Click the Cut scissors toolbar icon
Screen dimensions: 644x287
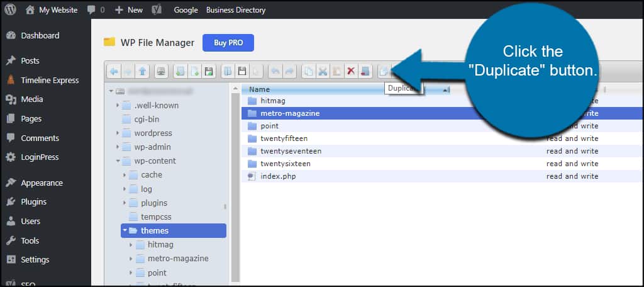tap(323, 71)
